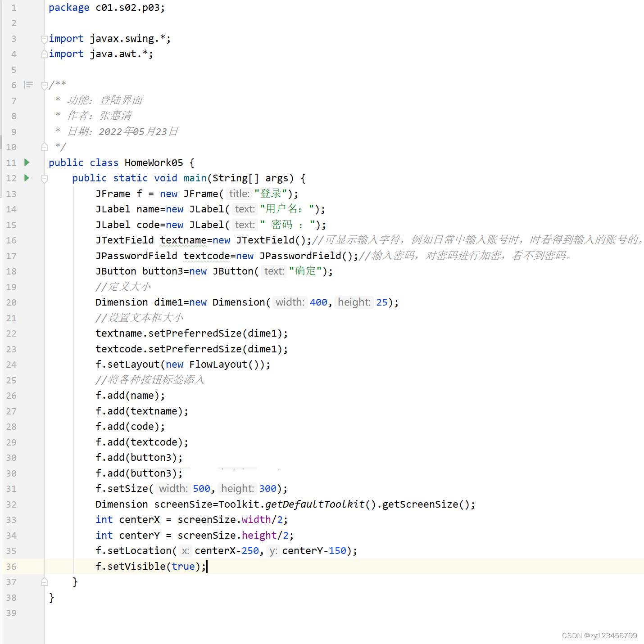Click the comment //设置文本框大小

point(139,318)
